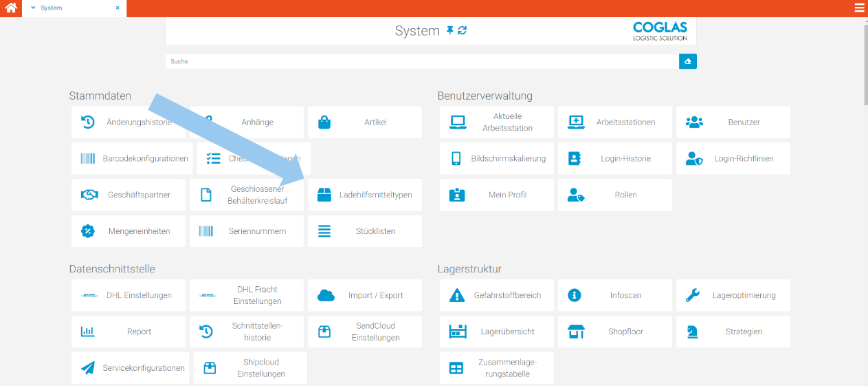This screenshot has height=388, width=868.
Task: Click into the Suche search field
Action: (421, 61)
